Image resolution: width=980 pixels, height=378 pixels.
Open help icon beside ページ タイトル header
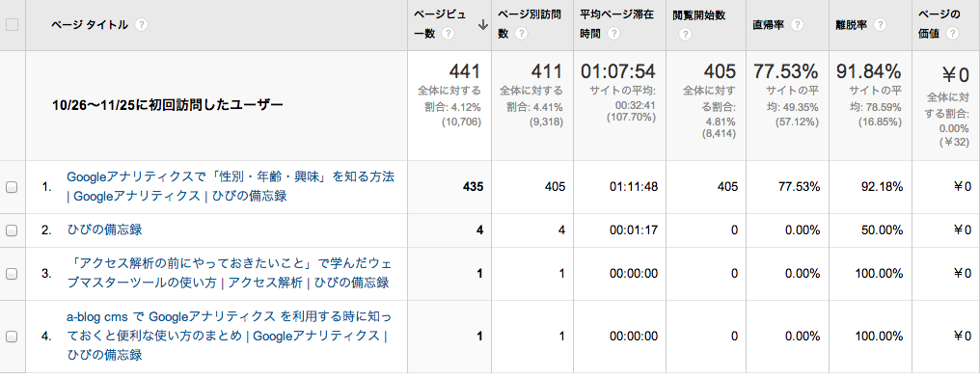141,25
